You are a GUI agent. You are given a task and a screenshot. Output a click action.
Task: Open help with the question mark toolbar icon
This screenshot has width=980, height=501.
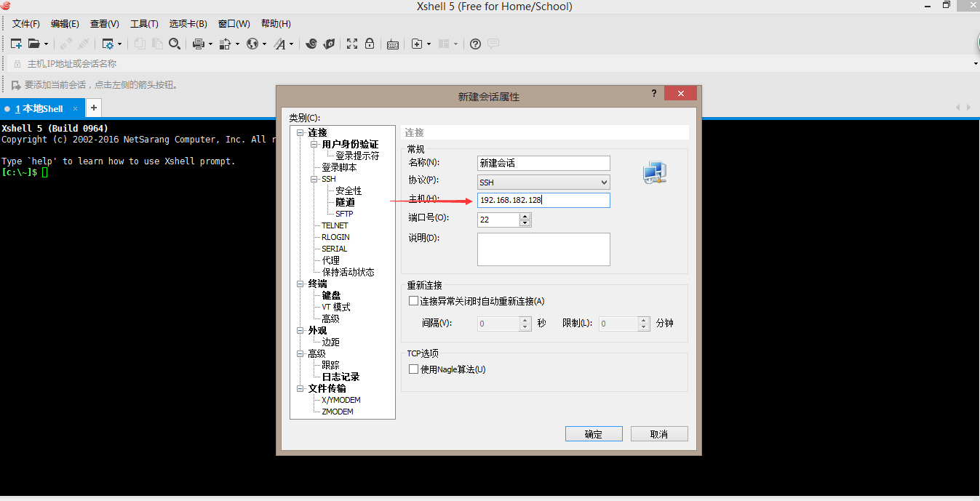475,44
